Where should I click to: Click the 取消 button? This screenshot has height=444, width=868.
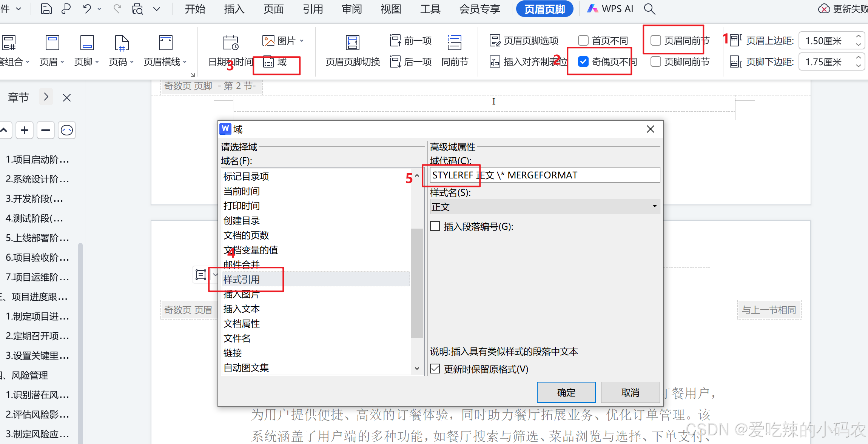(630, 392)
